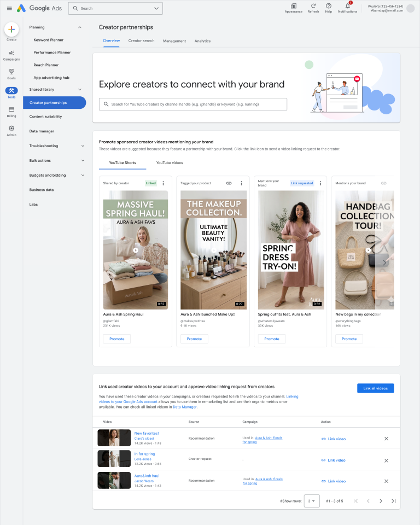The width and height of the screenshot is (420, 525).
Task: Open App advertising hub
Action: pyautogui.click(x=51, y=77)
